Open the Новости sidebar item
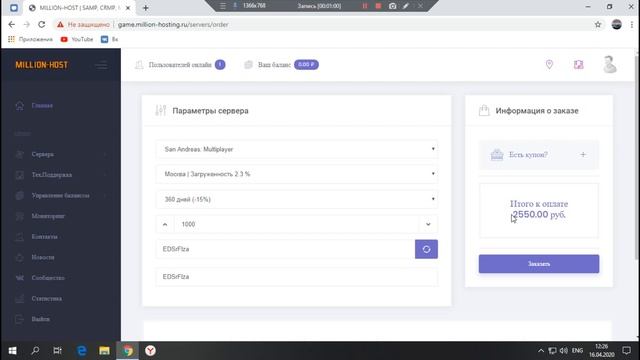The width and height of the screenshot is (640, 360). 43,257
